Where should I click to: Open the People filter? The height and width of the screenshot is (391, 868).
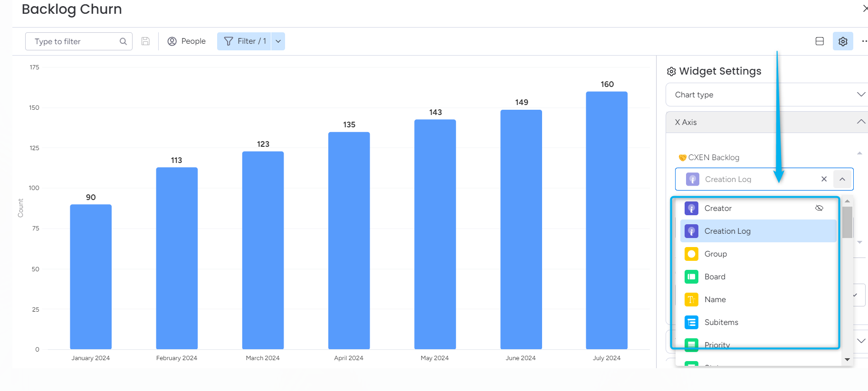click(x=186, y=41)
